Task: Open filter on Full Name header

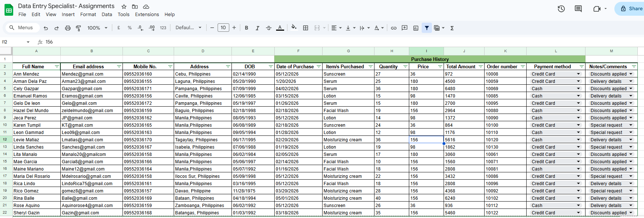Action: tap(57, 66)
